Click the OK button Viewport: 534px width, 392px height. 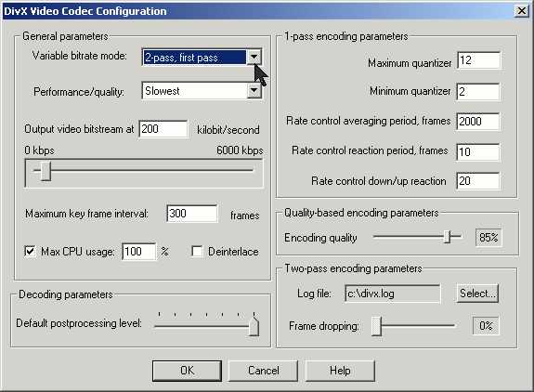tap(187, 371)
